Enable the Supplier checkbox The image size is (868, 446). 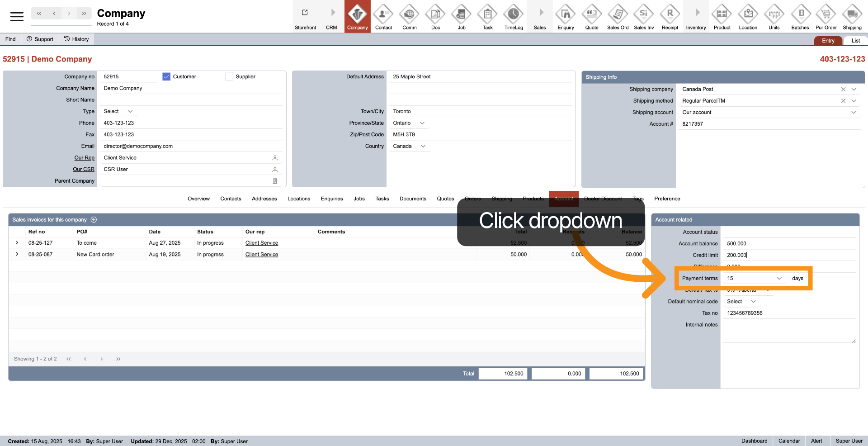pyautogui.click(x=229, y=77)
